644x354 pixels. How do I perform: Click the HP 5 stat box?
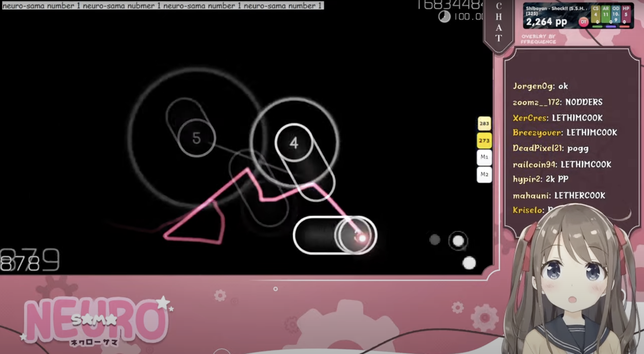coord(626,15)
